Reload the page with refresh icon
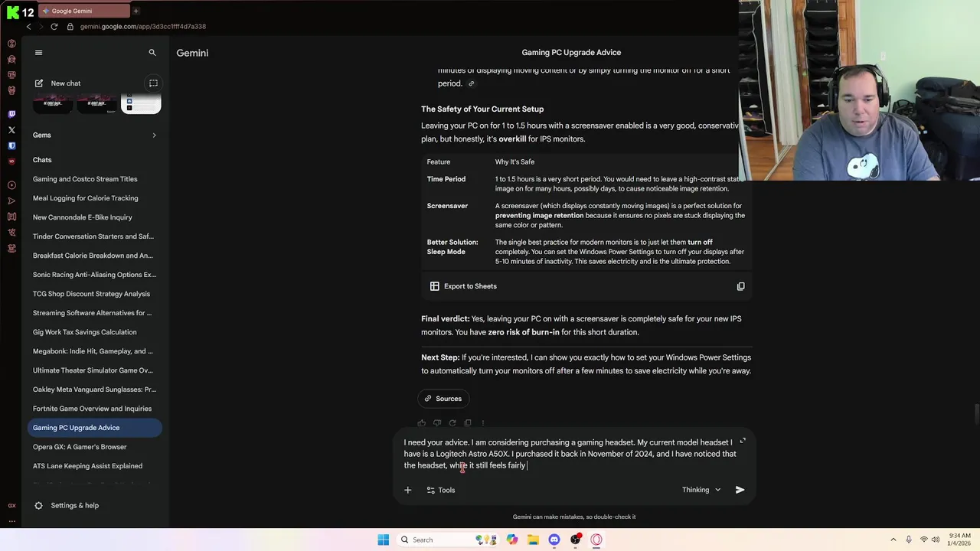 coord(54,26)
